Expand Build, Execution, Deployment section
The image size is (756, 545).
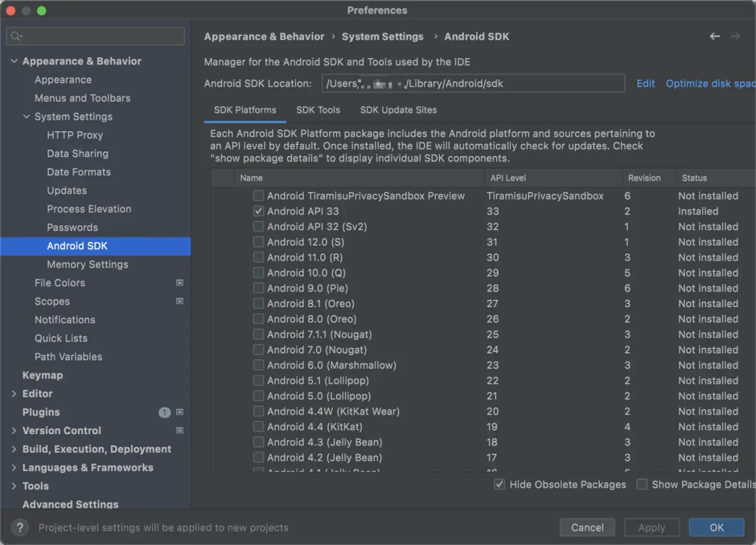pos(14,449)
